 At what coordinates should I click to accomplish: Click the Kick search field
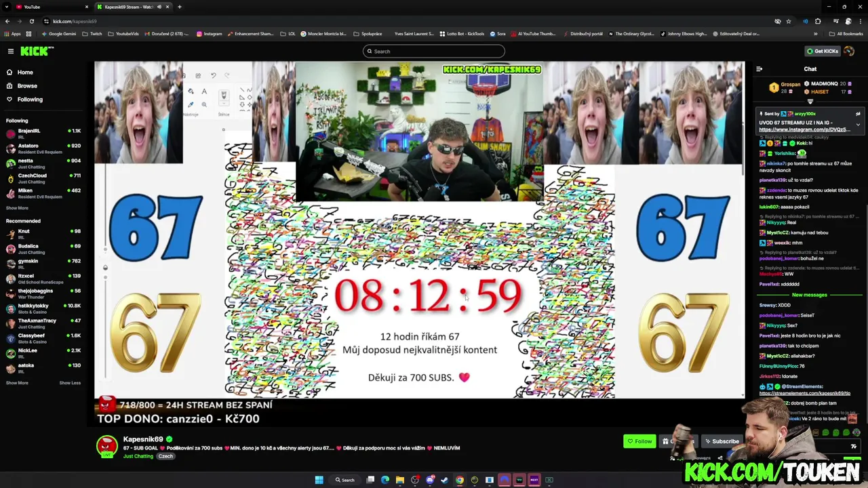click(x=434, y=52)
